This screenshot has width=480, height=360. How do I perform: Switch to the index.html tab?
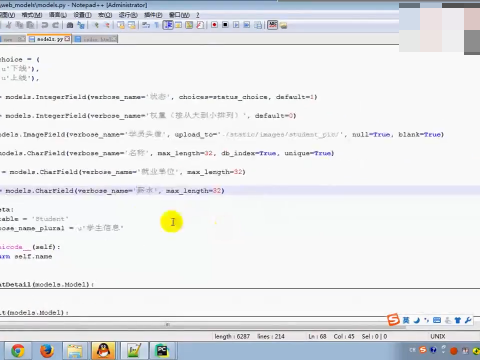pos(95,39)
